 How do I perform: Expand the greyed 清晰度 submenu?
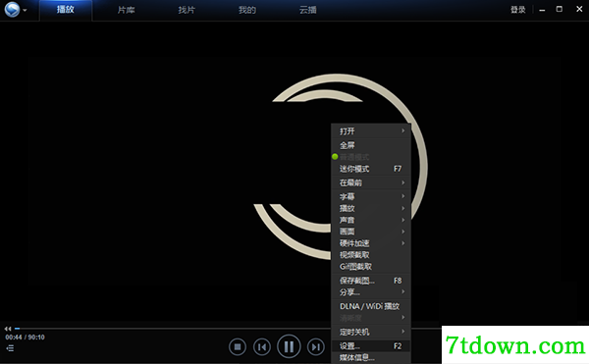click(x=371, y=318)
